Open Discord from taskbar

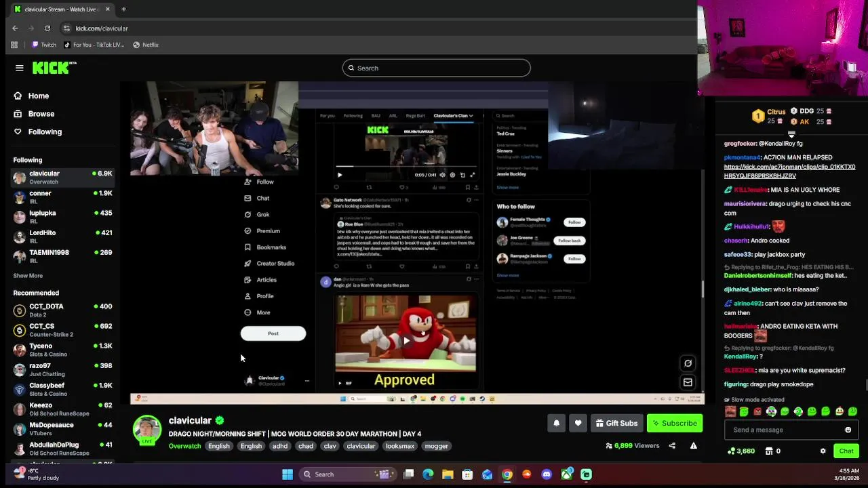(547, 474)
